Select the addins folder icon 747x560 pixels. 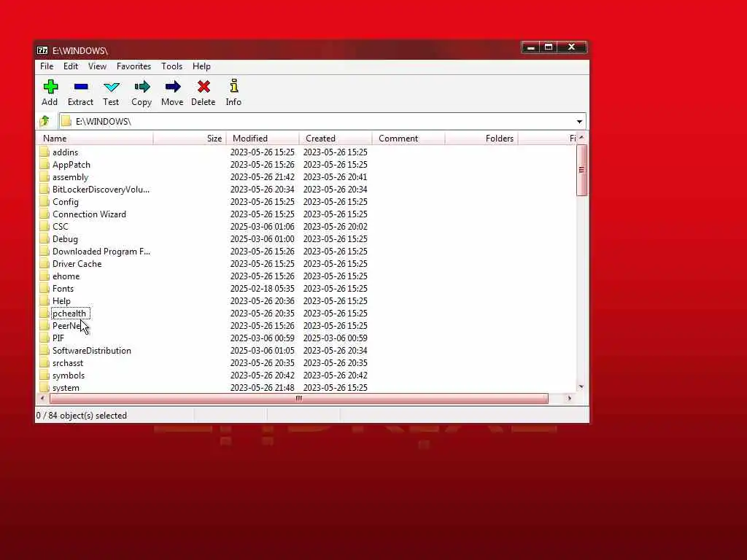[44, 152]
